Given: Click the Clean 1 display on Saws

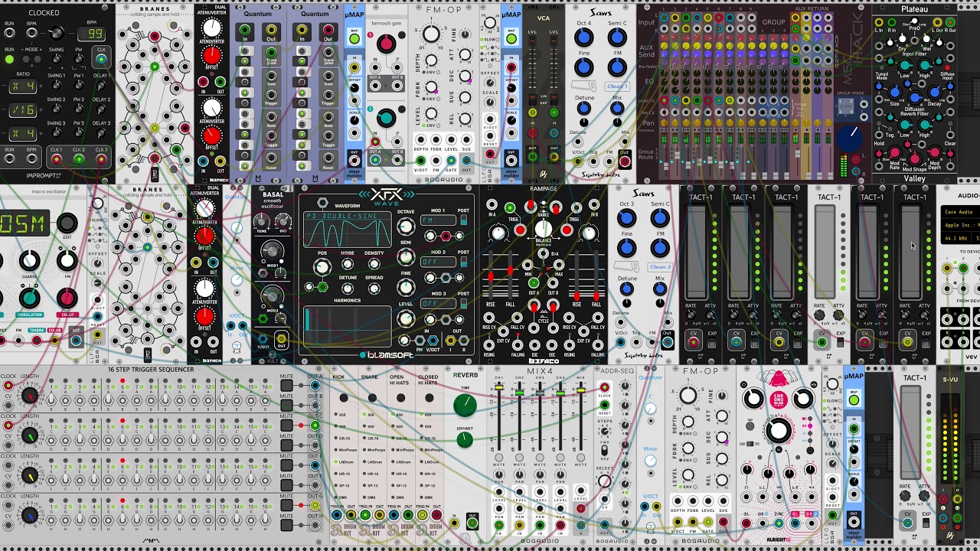Looking at the screenshot, I should tap(617, 86).
